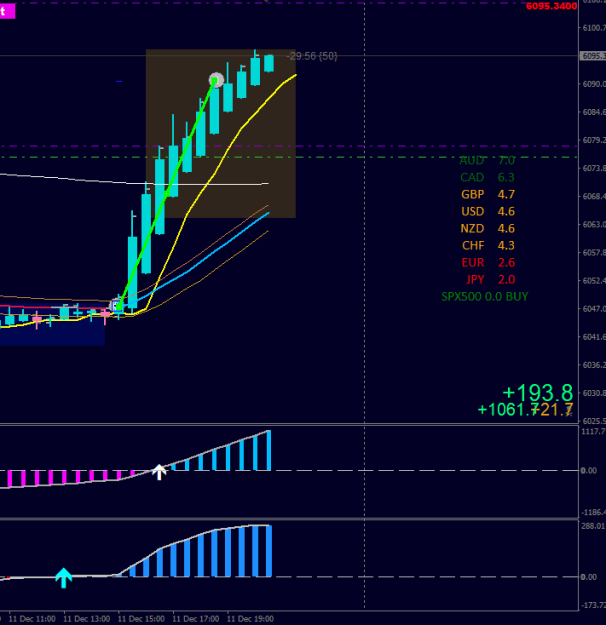Click the 11 Dec 17:00 time label
This screenshot has height=625, width=606.
click(x=196, y=619)
